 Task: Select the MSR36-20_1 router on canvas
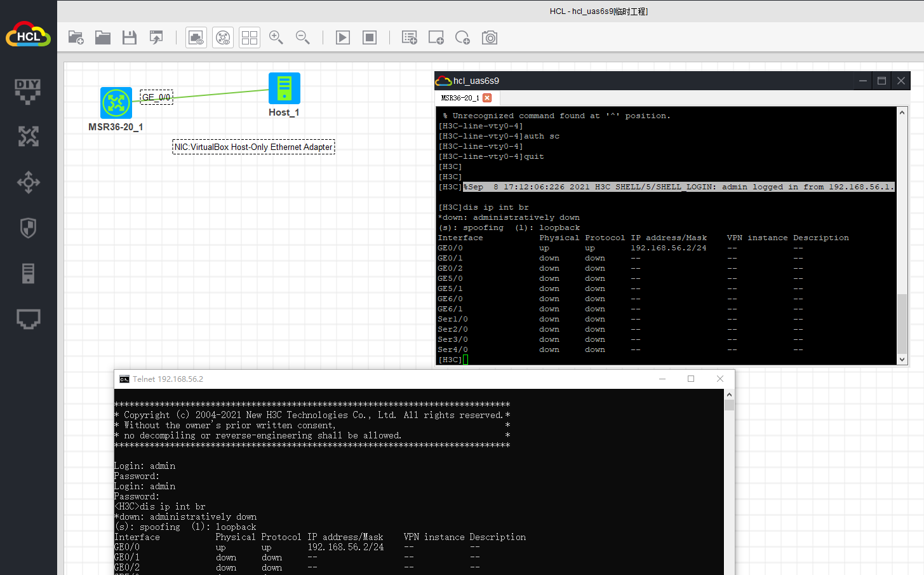116,103
